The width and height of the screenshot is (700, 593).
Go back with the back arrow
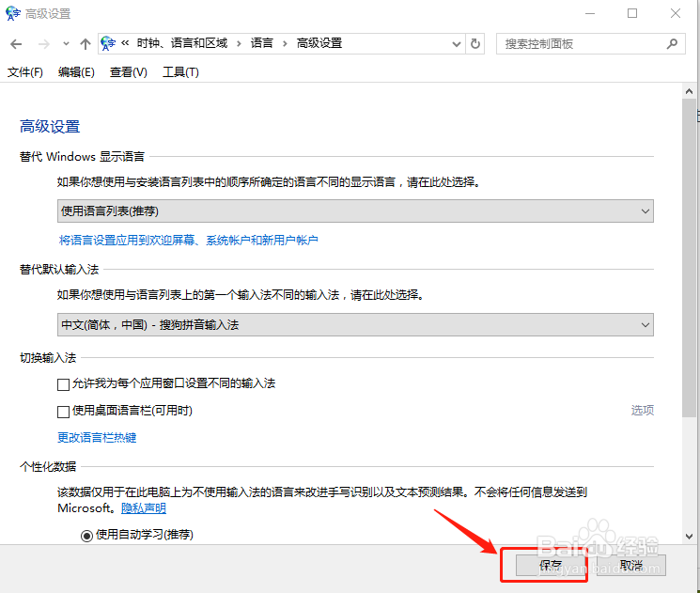[16, 44]
